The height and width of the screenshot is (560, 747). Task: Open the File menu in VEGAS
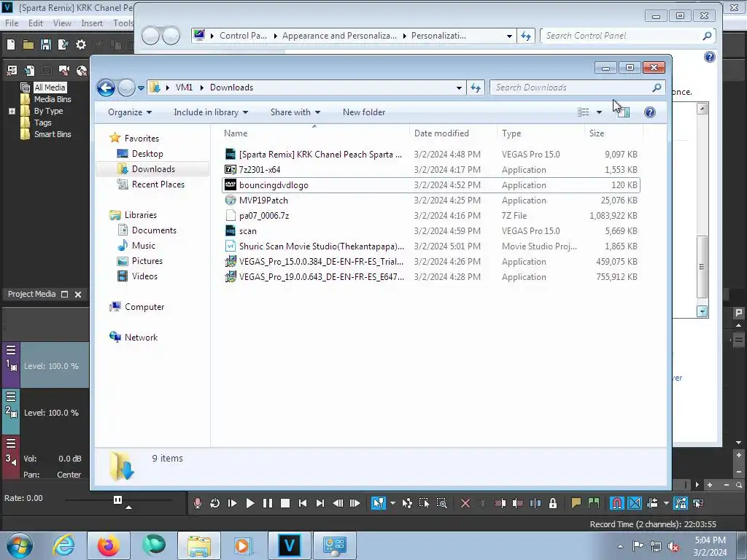point(12,23)
